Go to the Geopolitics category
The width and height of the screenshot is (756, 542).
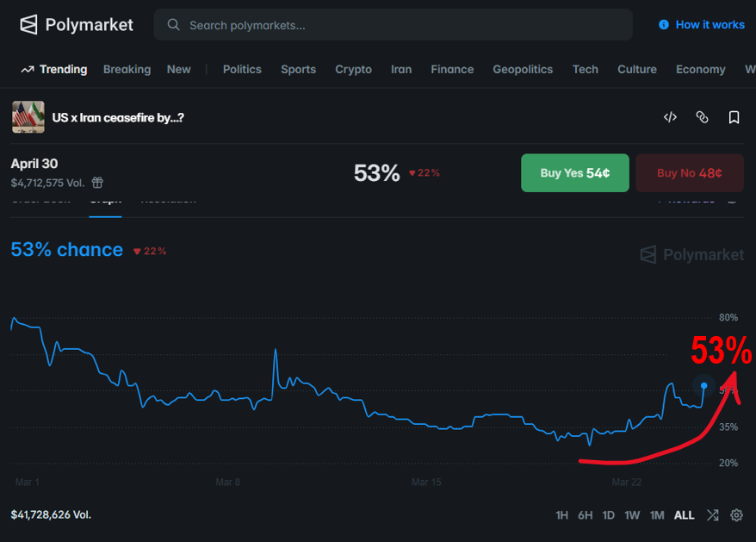point(523,69)
